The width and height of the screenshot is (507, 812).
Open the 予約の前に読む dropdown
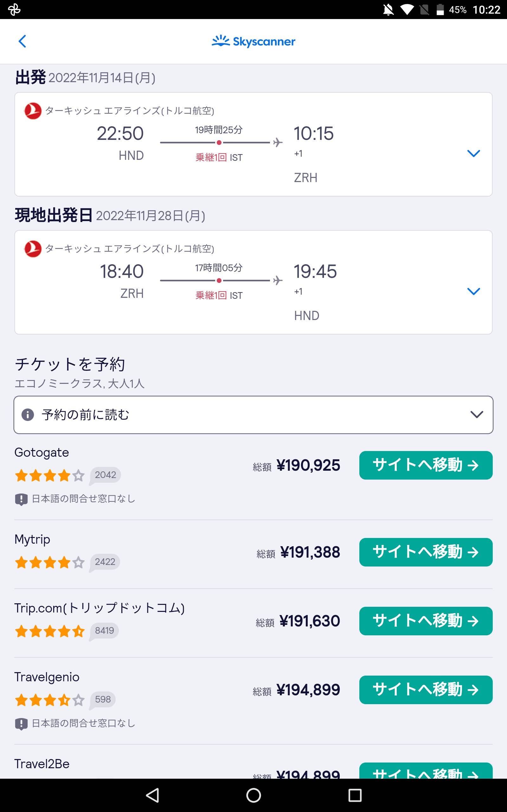(477, 415)
